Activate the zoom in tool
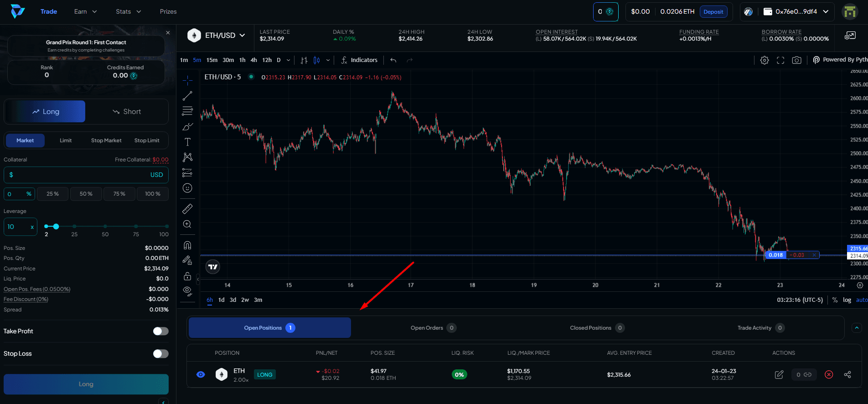 (187, 224)
